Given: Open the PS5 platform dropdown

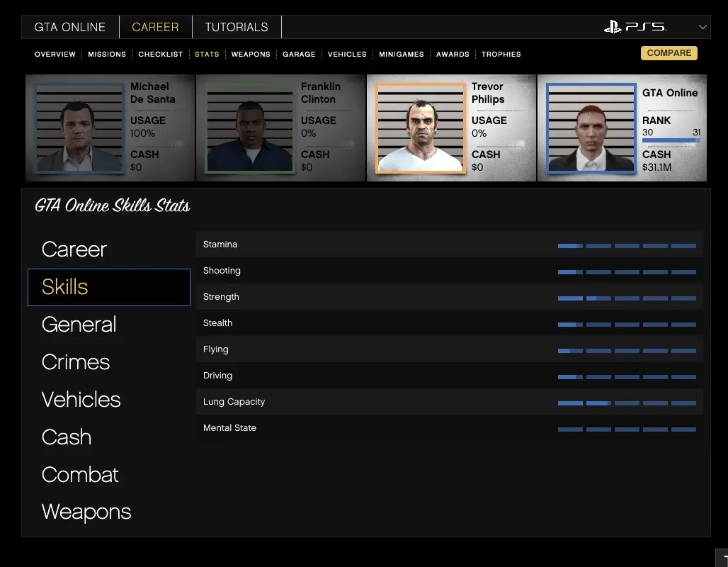Looking at the screenshot, I should (x=703, y=27).
